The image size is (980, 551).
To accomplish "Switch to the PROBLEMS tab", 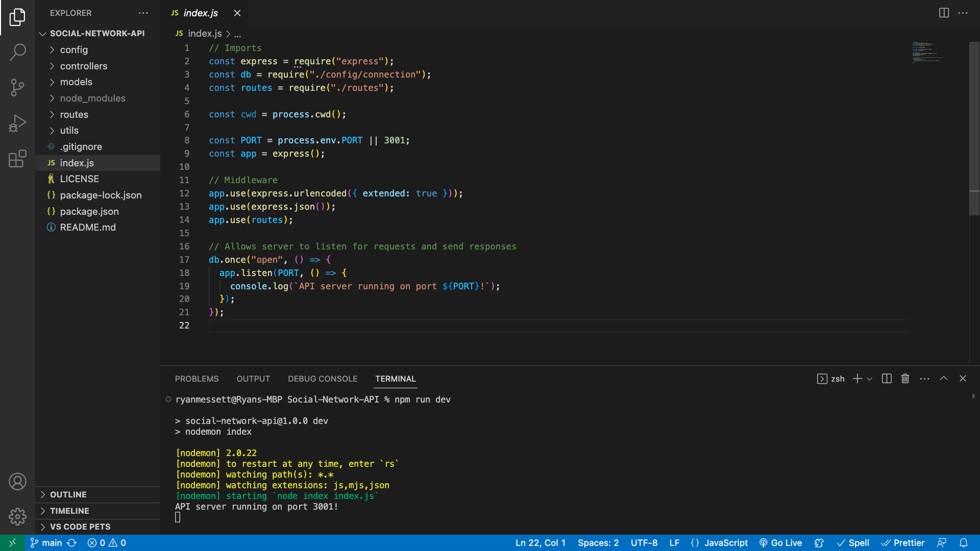I will pyautogui.click(x=197, y=379).
